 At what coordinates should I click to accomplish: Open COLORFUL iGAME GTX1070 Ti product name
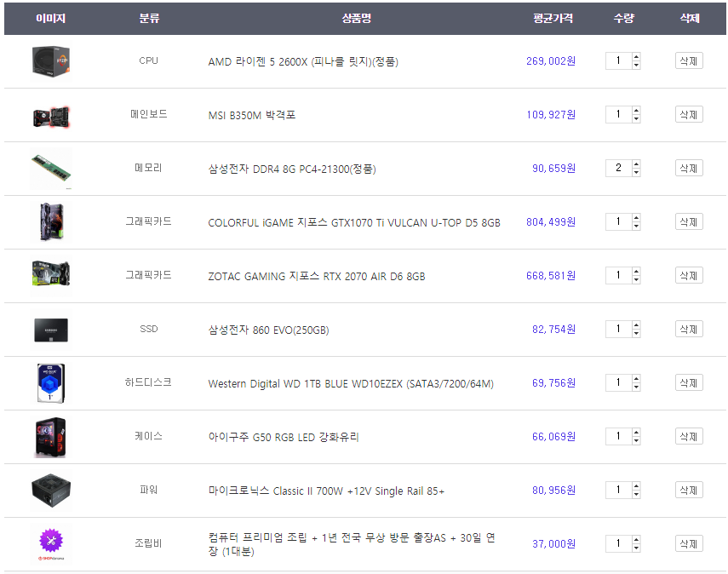point(354,222)
